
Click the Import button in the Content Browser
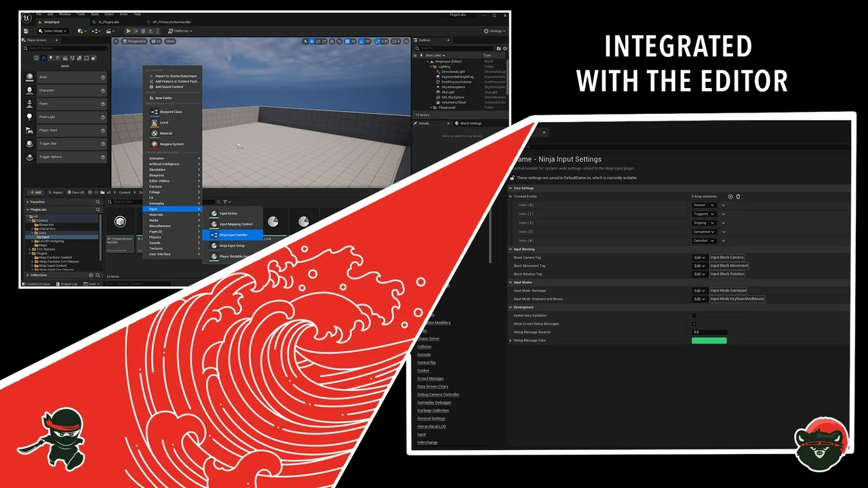pos(56,192)
